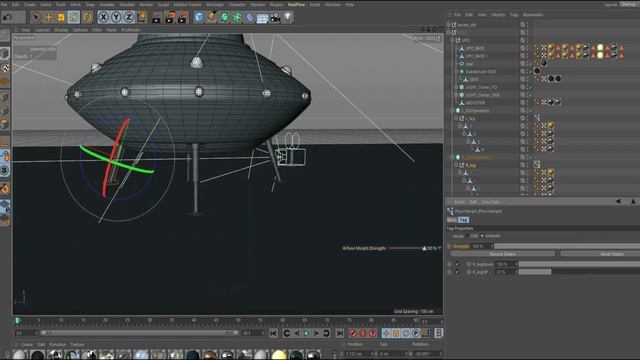Open the viewport Cameras menu
Image resolution: width=640 pixels, height=360 pixels.
coord(42,30)
